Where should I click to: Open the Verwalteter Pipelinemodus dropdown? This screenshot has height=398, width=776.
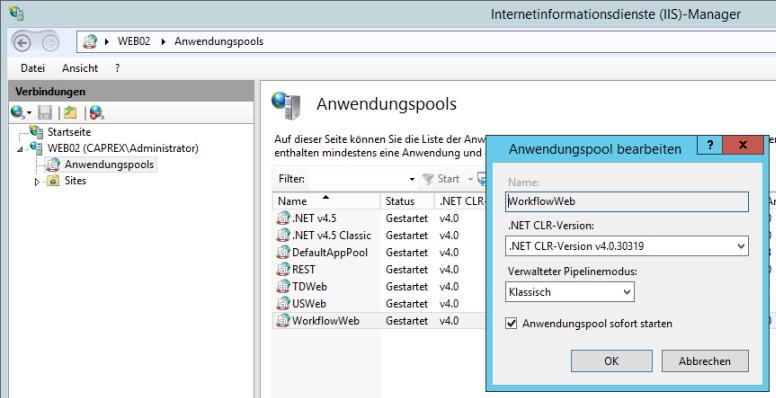point(627,292)
